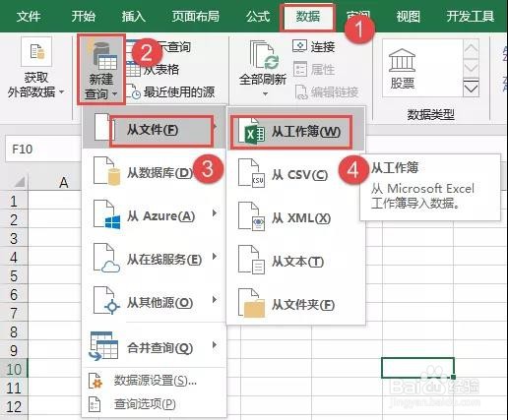Expand 从在线服务(E) submenu arrow
This screenshot has height=420, width=508.
click(215, 257)
